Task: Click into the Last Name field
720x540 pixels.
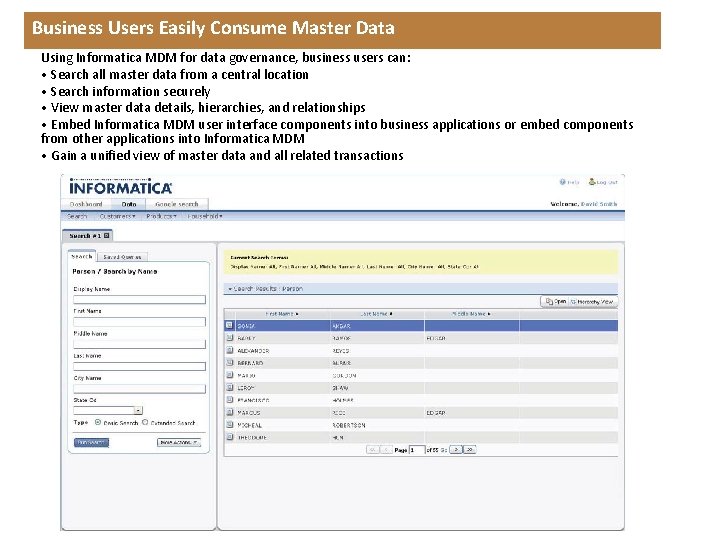Action: click(x=139, y=366)
